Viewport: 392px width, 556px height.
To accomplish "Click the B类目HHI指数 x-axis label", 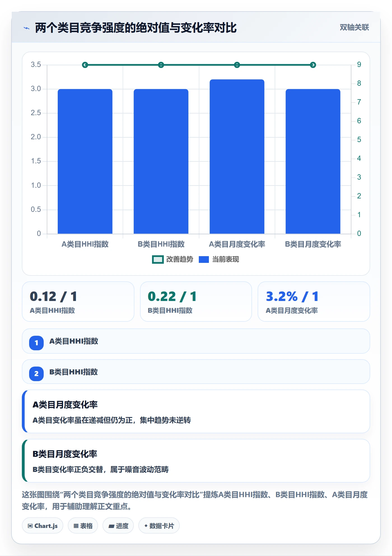I will [161, 244].
